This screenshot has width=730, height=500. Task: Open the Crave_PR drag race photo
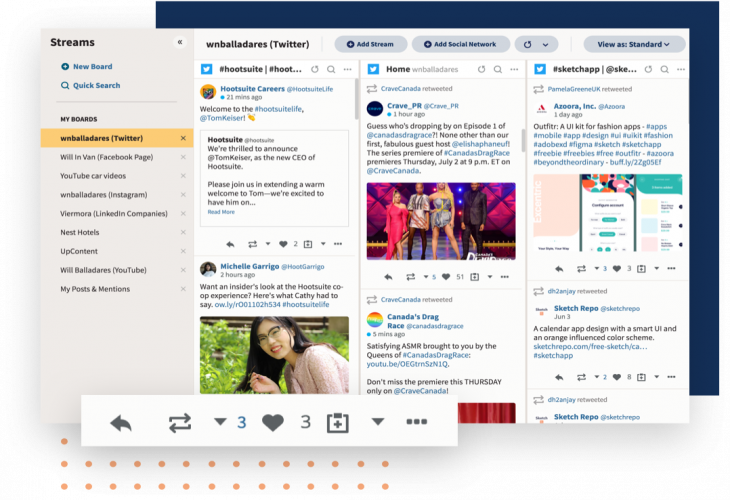(441, 221)
